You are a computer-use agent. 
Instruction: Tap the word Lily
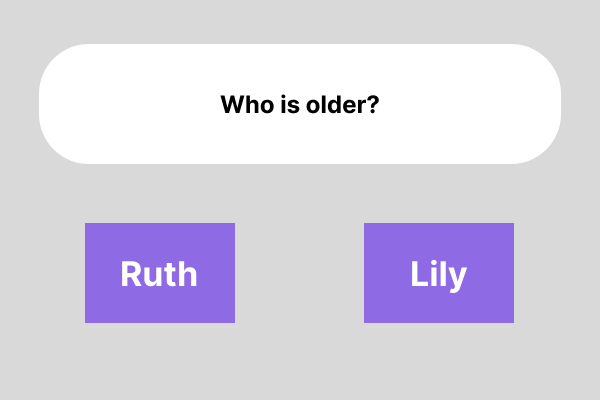pos(439,276)
